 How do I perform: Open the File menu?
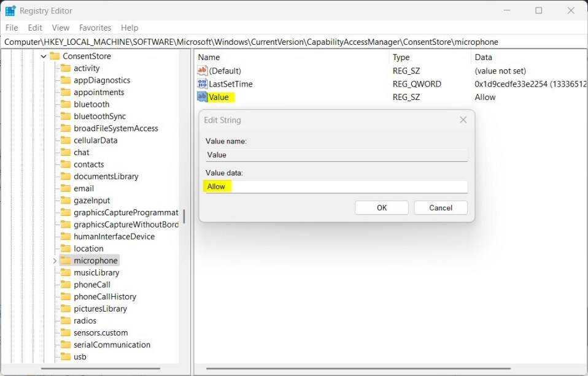click(12, 28)
